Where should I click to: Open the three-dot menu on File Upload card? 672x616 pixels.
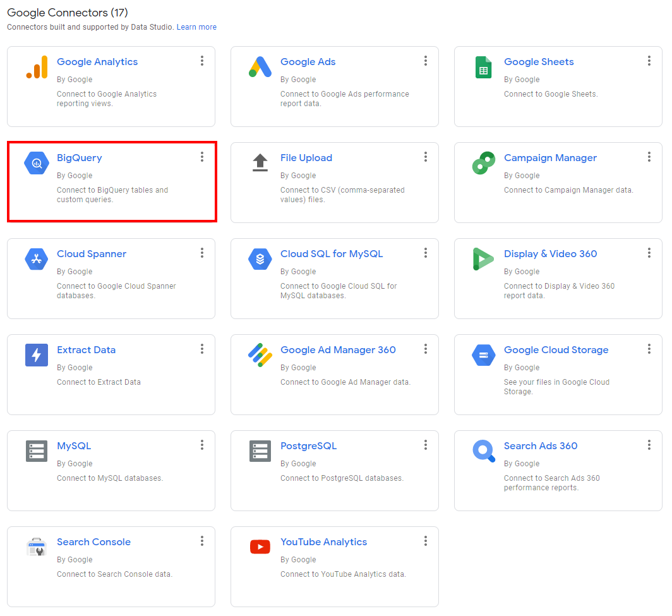point(426,157)
